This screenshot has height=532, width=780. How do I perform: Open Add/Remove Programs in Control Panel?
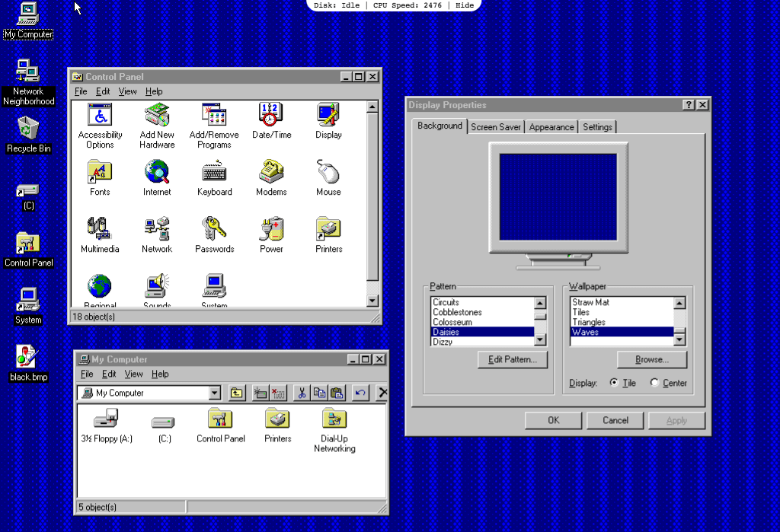213,118
